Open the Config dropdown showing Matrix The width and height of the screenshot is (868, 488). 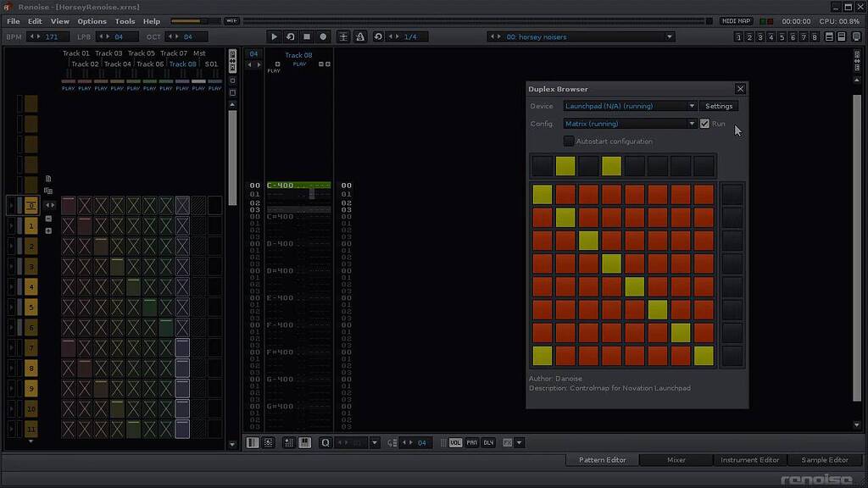(629, 124)
